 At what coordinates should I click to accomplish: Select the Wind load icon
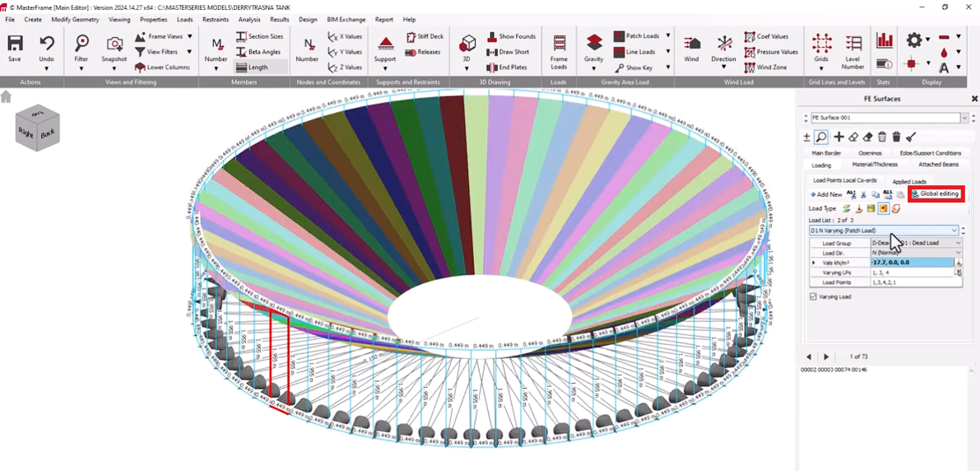(x=692, y=48)
